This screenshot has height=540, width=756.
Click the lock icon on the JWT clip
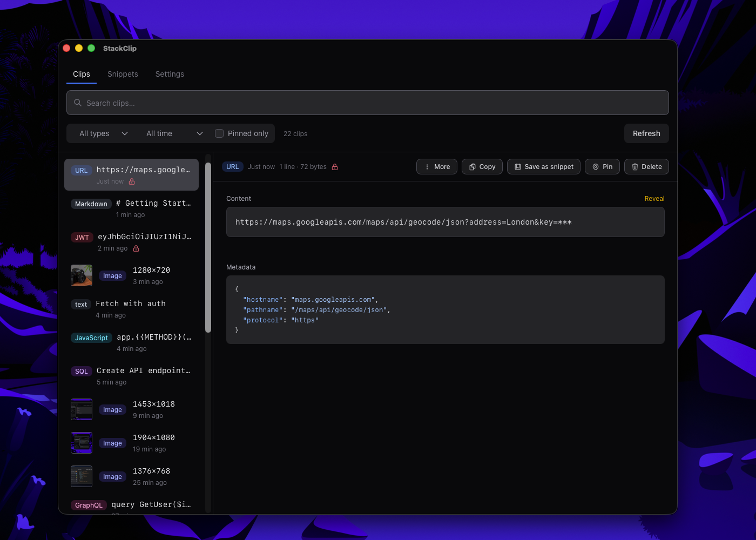tap(136, 248)
